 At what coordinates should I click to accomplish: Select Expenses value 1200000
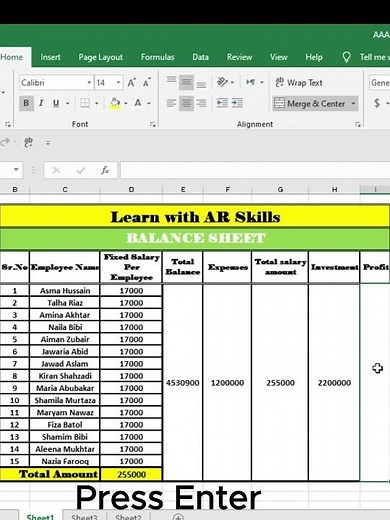[x=227, y=382]
